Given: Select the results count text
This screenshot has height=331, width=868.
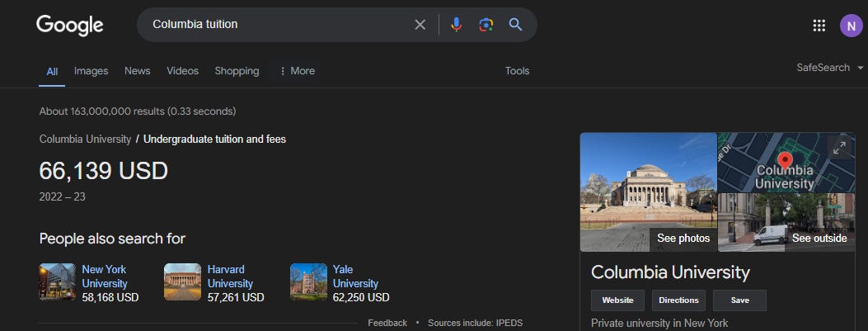Looking at the screenshot, I should [x=138, y=111].
